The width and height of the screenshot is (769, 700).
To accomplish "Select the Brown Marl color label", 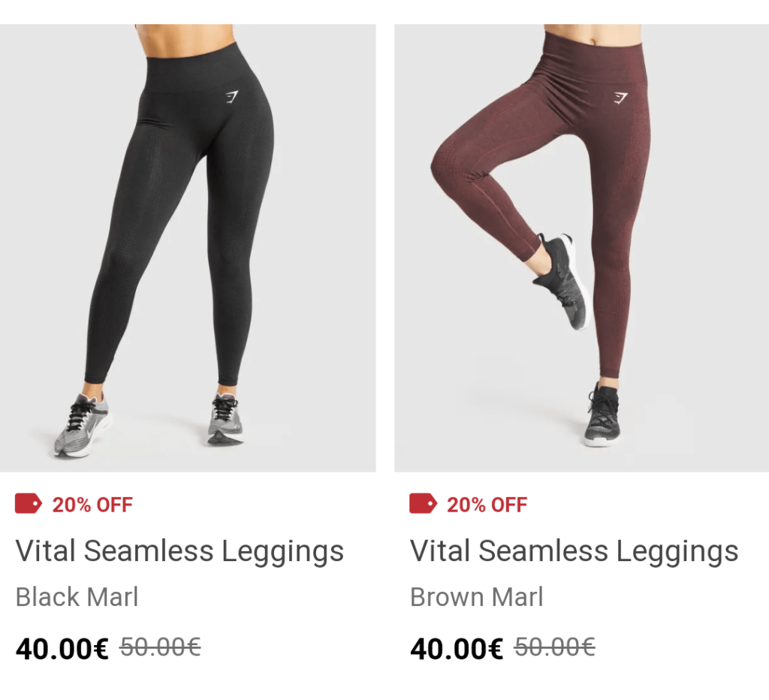I will [477, 597].
